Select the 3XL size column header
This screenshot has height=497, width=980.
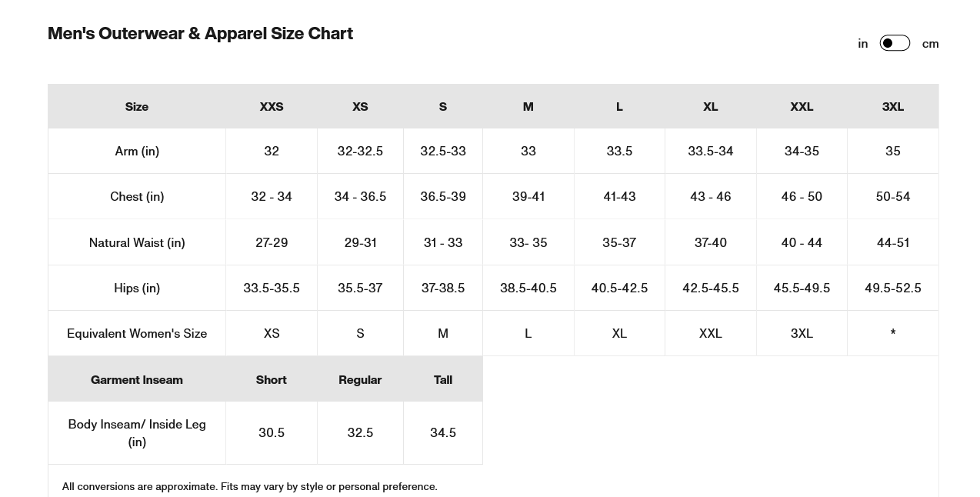892,107
